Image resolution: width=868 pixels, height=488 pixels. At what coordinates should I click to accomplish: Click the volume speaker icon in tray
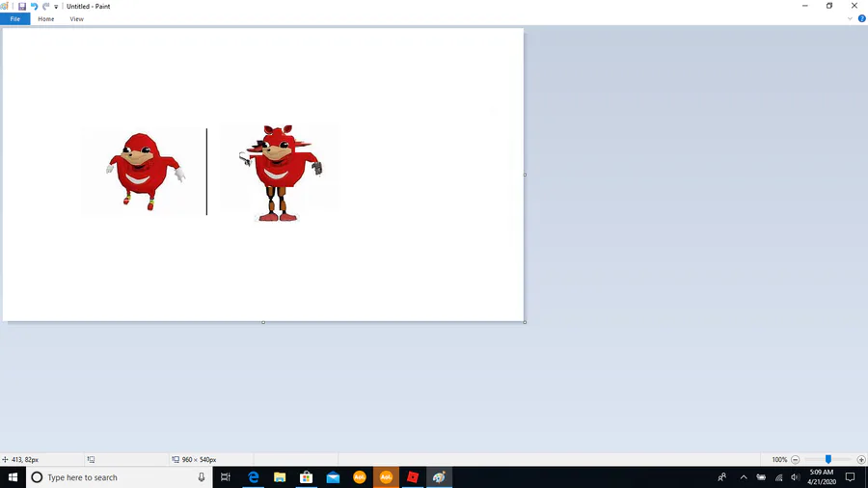coord(795,477)
